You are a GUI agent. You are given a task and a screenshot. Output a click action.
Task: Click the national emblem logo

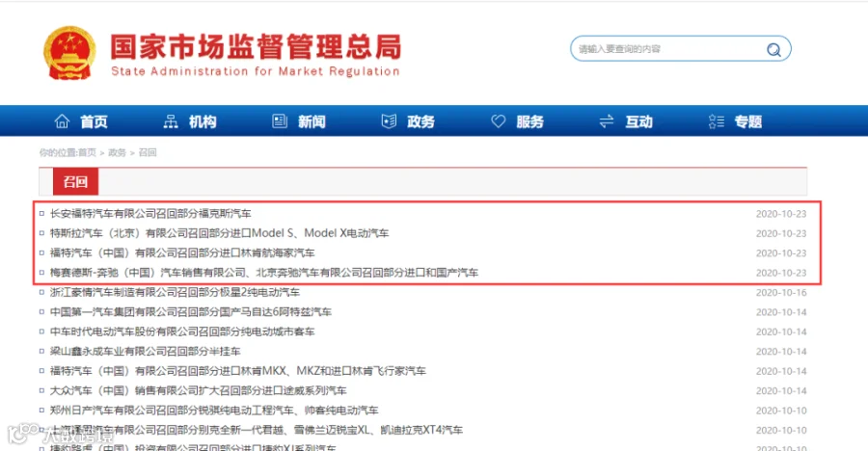click(69, 53)
